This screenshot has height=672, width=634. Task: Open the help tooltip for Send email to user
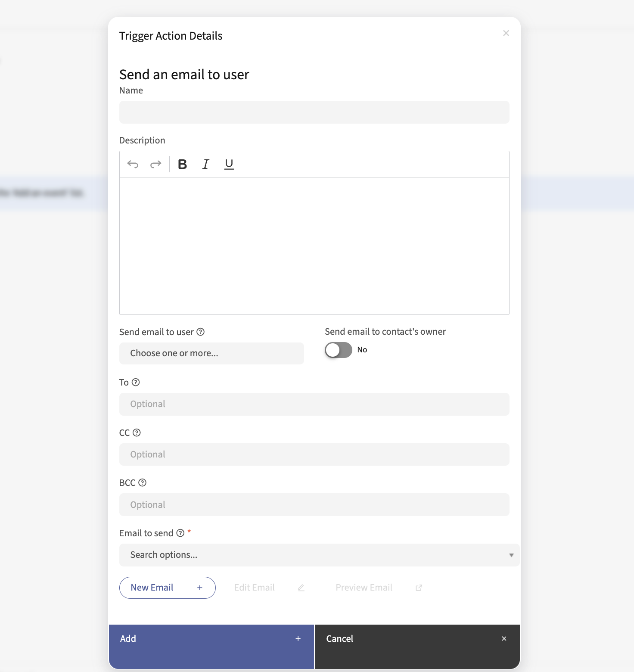click(200, 331)
